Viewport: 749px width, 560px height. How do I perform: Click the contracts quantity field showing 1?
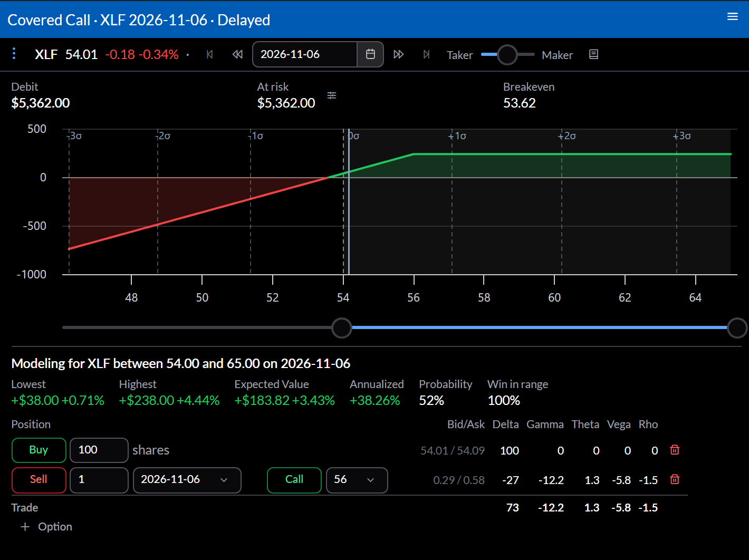pos(99,480)
